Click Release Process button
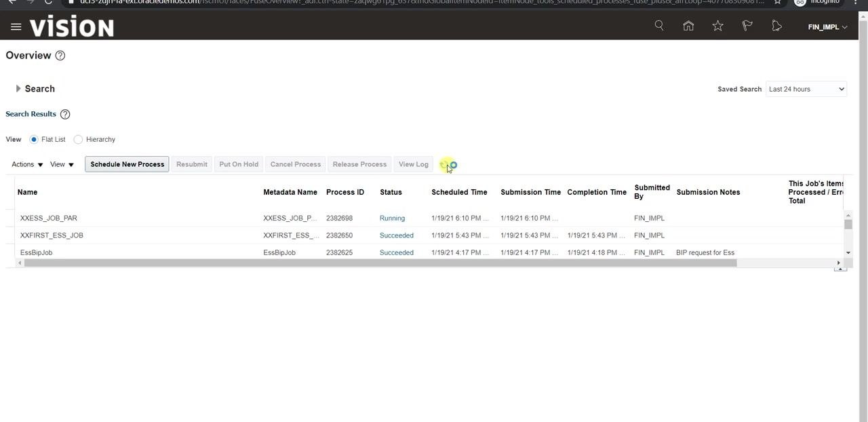Screen dimensions: 868x422 (359, 164)
